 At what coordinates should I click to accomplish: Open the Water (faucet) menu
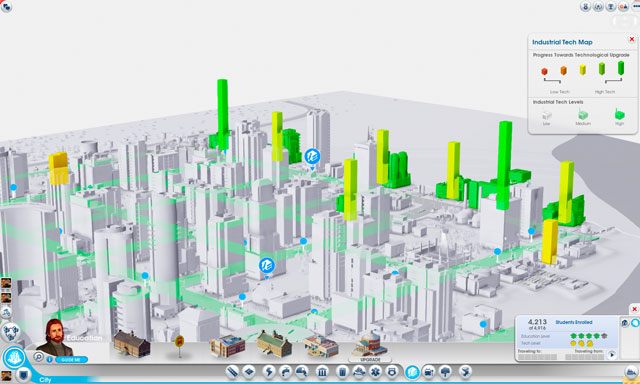tap(285, 372)
